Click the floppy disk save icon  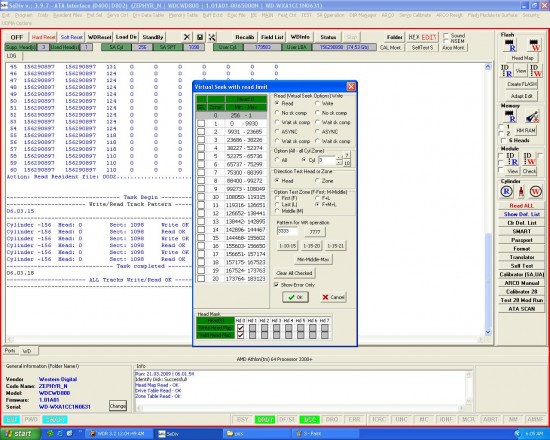[200, 37]
